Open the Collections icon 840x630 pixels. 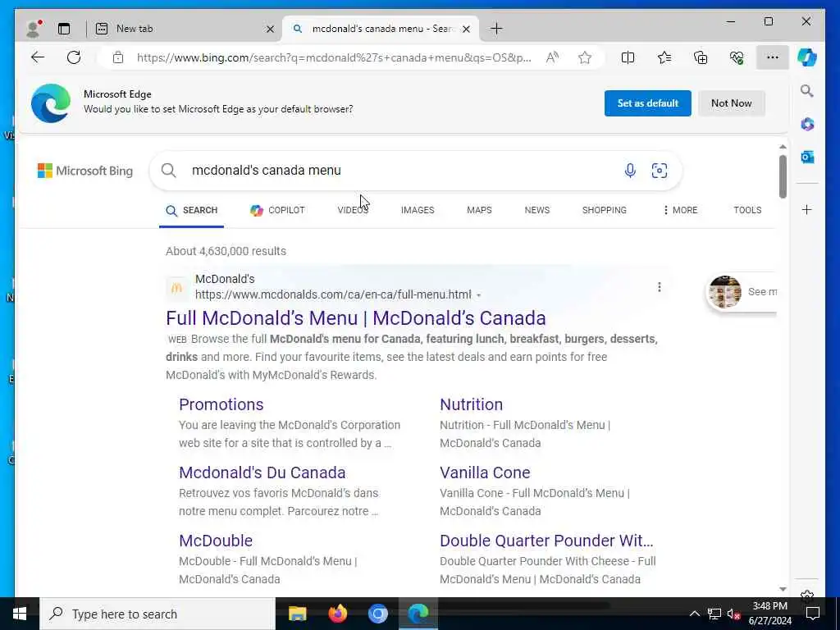701,57
